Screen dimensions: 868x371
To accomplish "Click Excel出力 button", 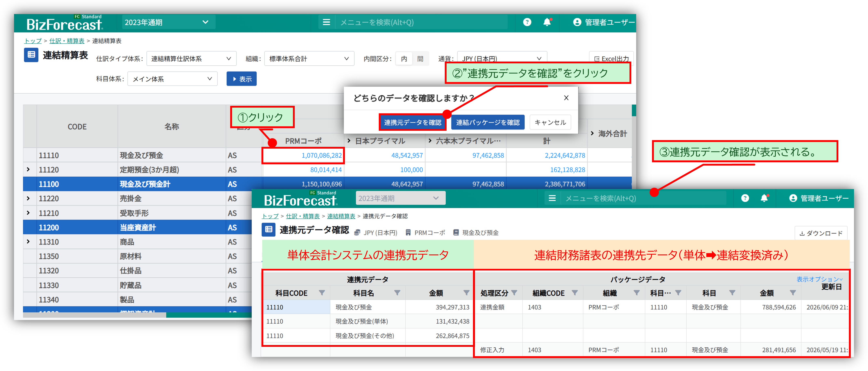I will click(x=611, y=59).
